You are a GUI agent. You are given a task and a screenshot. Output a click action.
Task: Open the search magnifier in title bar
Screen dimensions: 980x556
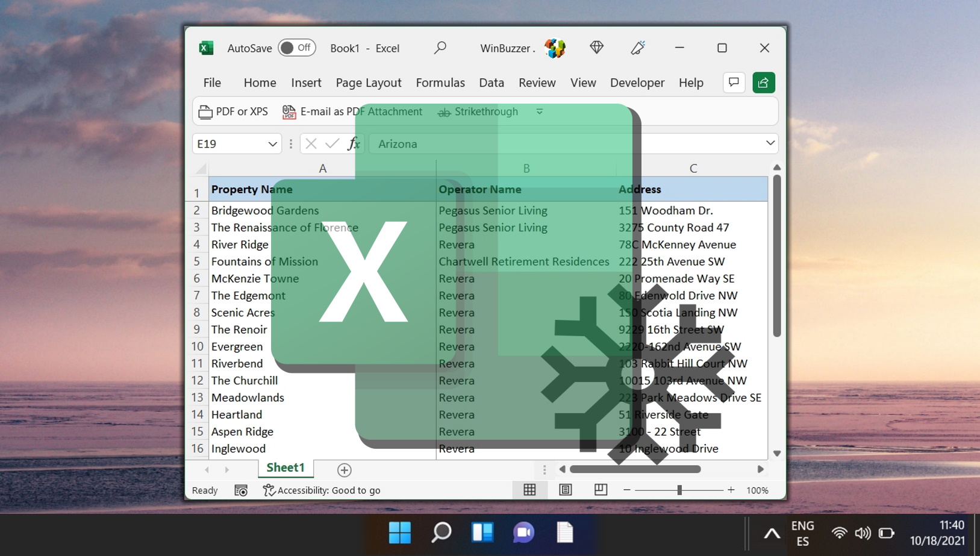point(440,48)
